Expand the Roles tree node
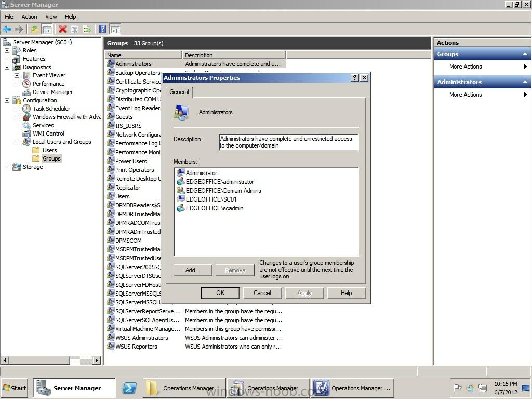 tap(7, 50)
